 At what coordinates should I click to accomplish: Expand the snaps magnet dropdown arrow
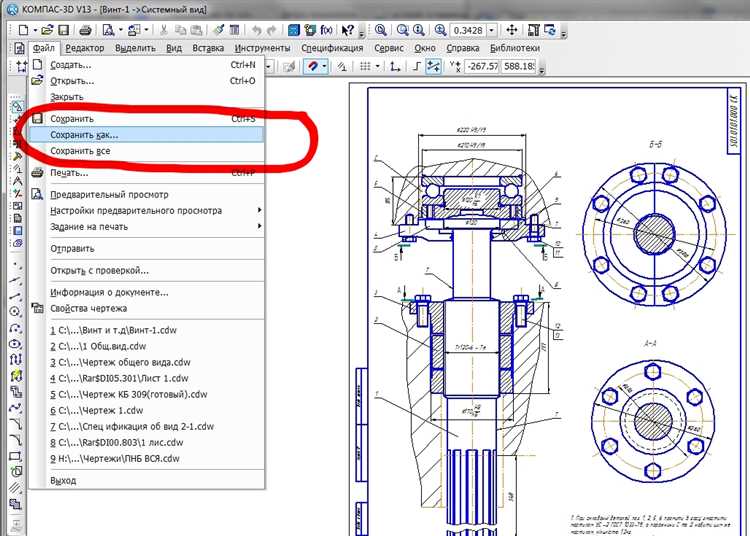(324, 66)
